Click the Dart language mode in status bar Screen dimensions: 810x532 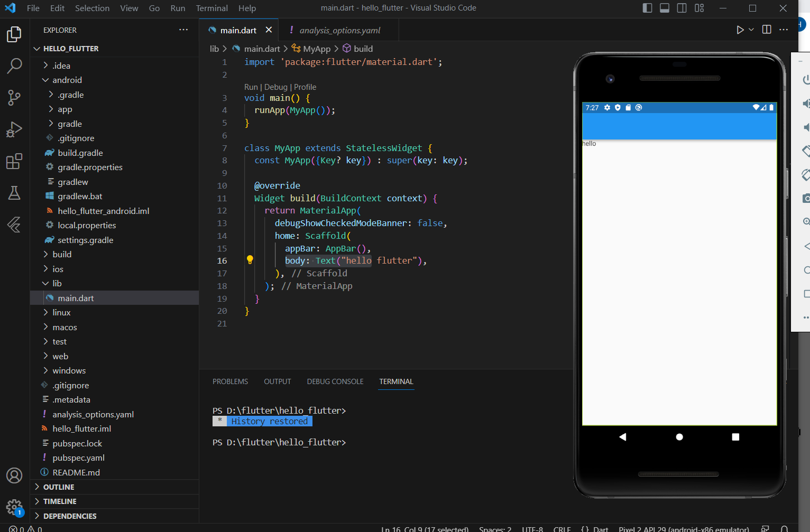pyautogui.click(x=601, y=528)
